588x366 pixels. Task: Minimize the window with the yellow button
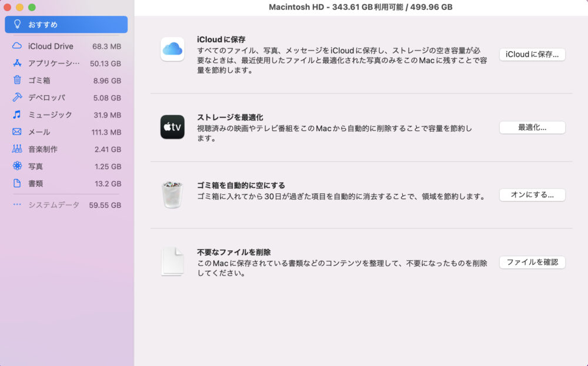[x=19, y=7]
